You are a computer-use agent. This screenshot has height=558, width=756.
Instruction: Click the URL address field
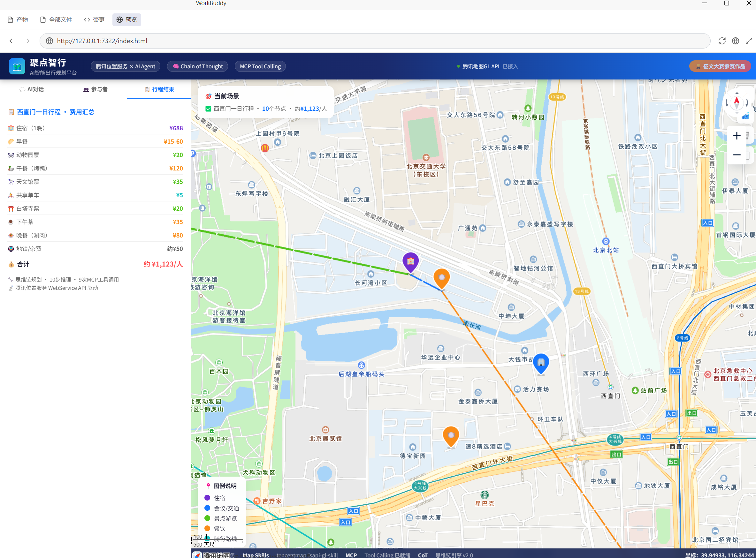click(x=372, y=41)
